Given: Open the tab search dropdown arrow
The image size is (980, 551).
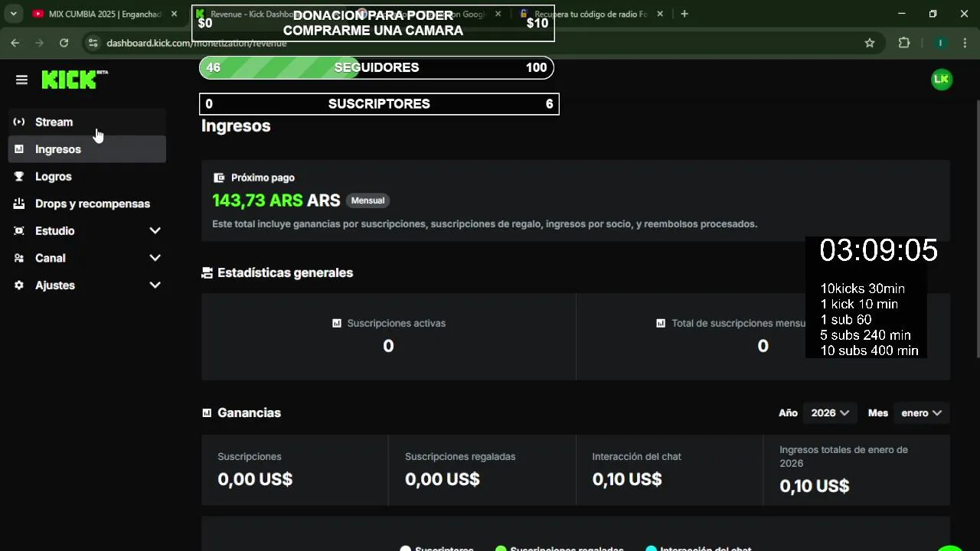Looking at the screenshot, I should coord(13,14).
